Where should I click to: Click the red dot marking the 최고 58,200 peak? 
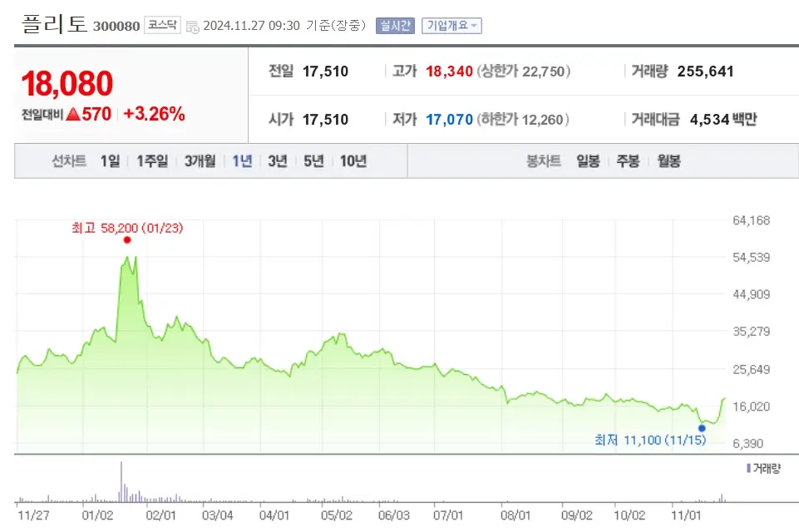[126, 239]
